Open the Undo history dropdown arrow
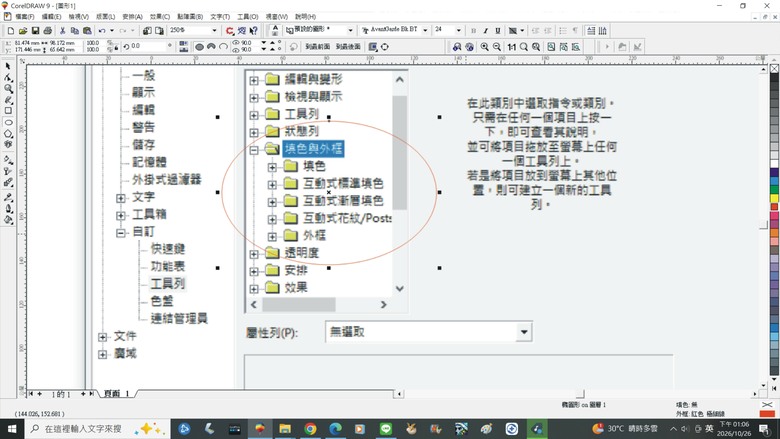The width and height of the screenshot is (780, 439). pyautogui.click(x=111, y=31)
